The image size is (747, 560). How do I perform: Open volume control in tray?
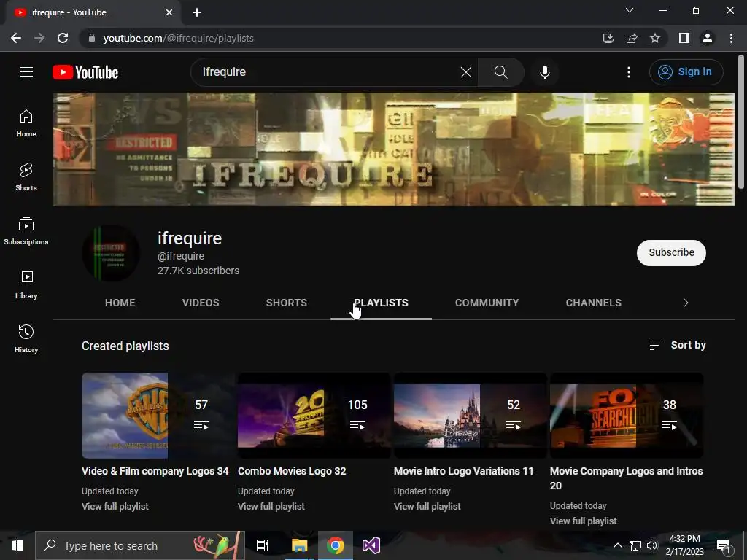(652, 545)
